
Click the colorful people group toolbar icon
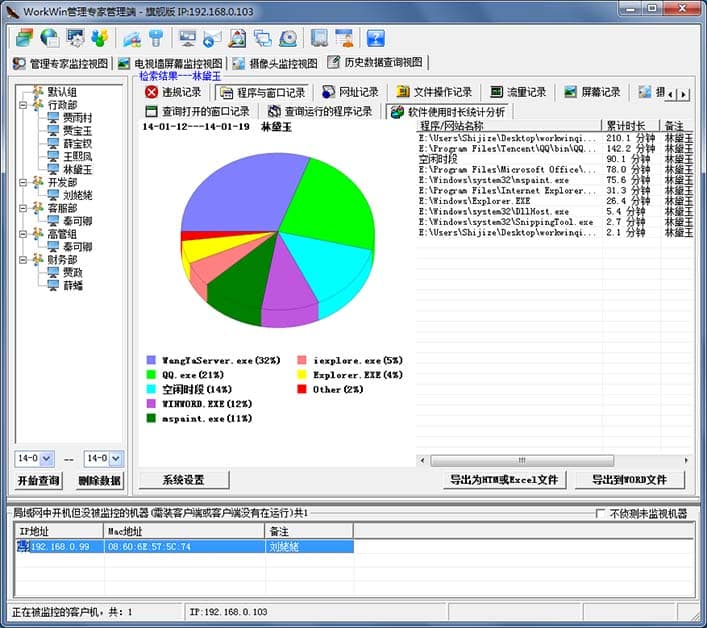pyautogui.click(x=100, y=38)
